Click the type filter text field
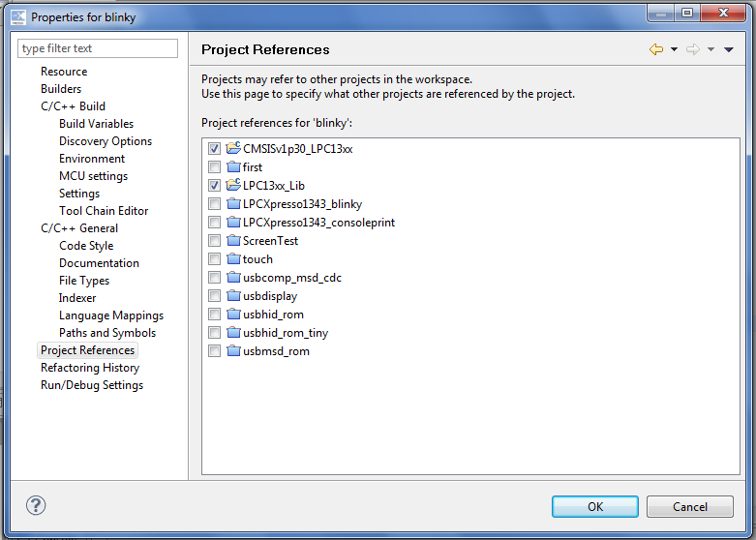756x540 pixels. [98, 48]
